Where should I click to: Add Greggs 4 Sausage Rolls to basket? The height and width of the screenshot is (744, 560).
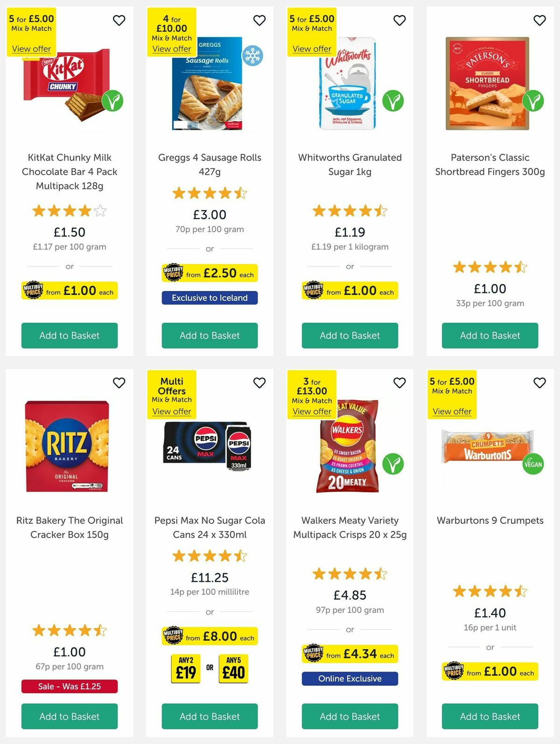(x=209, y=335)
